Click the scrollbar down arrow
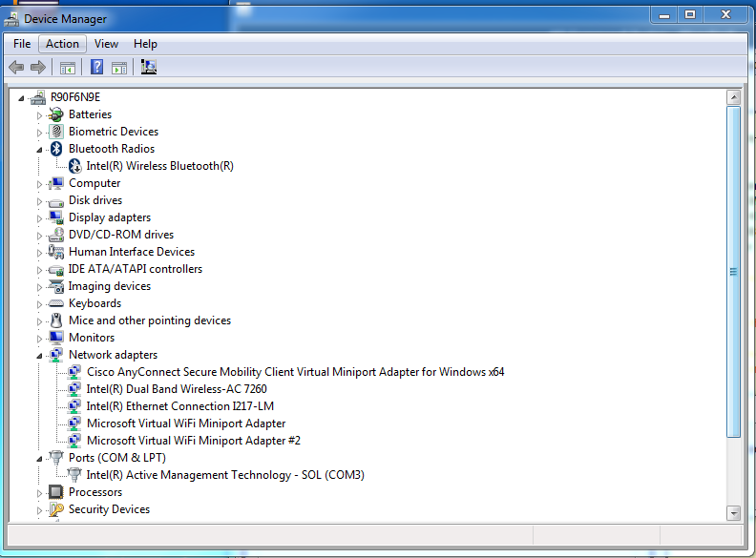Image resolution: width=756 pixels, height=558 pixels. coord(733,513)
